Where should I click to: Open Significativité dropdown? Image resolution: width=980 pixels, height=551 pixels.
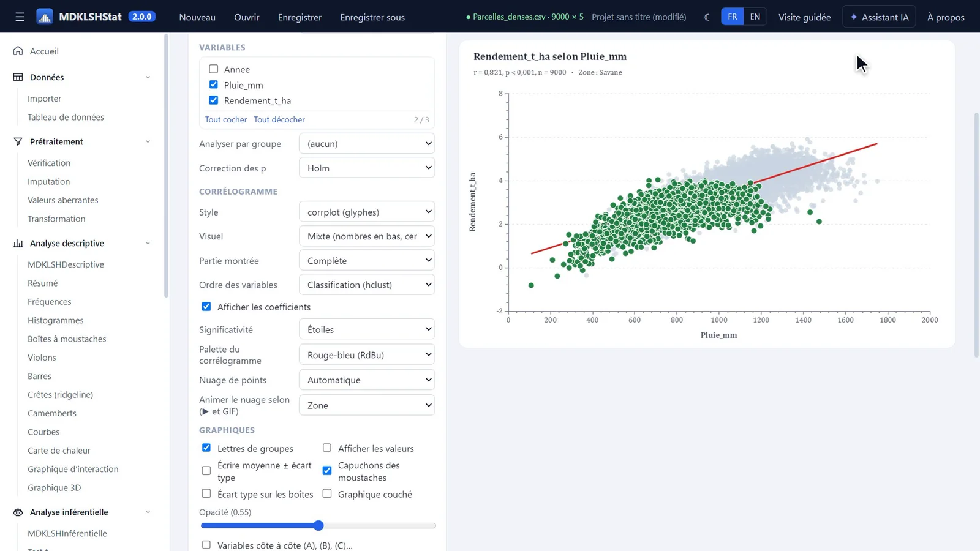[367, 329]
